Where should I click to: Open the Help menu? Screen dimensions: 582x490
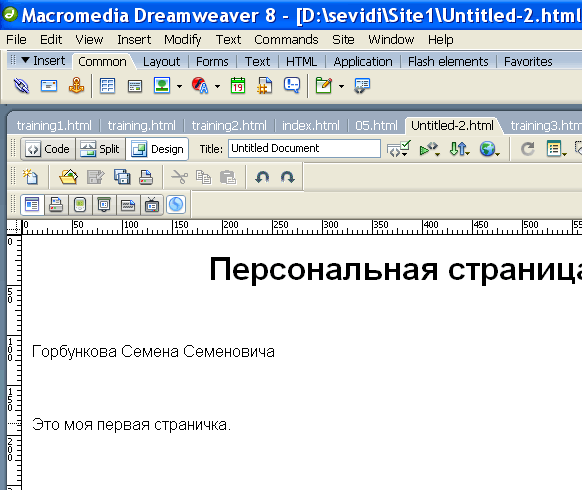point(440,39)
